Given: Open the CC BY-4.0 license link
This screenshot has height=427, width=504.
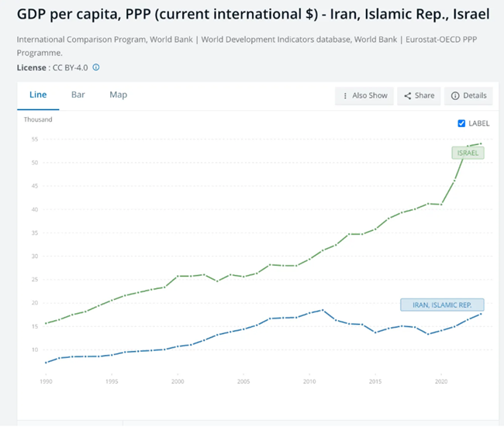Looking at the screenshot, I should (x=70, y=67).
